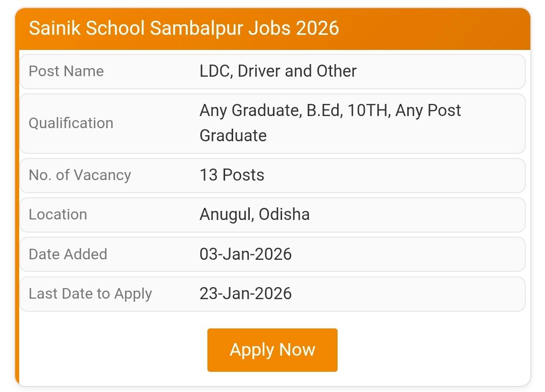Image resolution: width=545 pixels, height=392 pixels.
Task: Select the LDC, Driver and Other value
Action: point(278,71)
